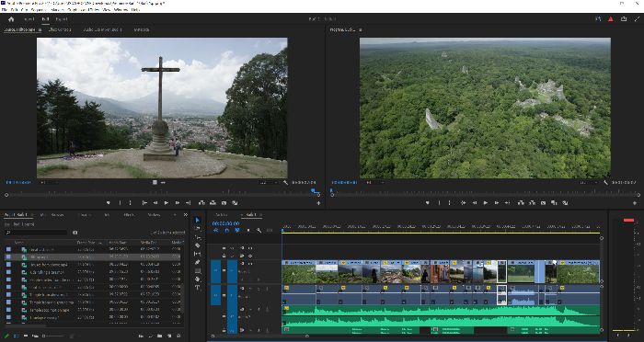
Task: Toggle insert sequences as nests
Action: coord(215,231)
